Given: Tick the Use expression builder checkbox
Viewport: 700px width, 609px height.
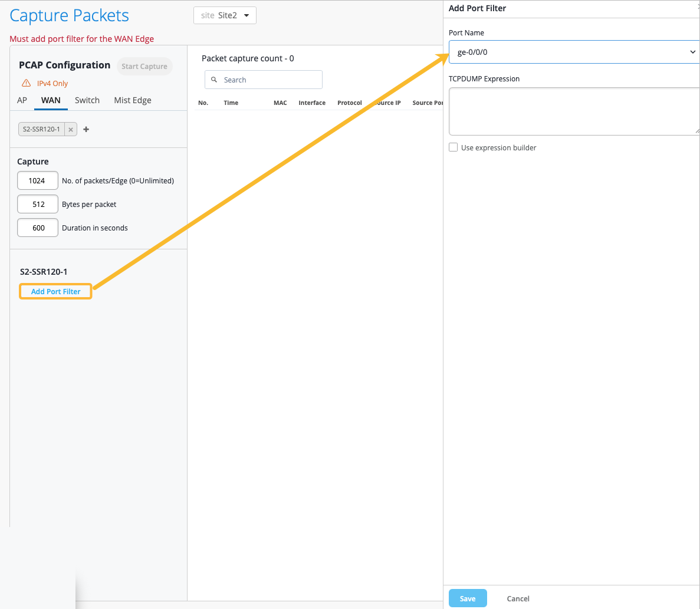Looking at the screenshot, I should tap(453, 147).
